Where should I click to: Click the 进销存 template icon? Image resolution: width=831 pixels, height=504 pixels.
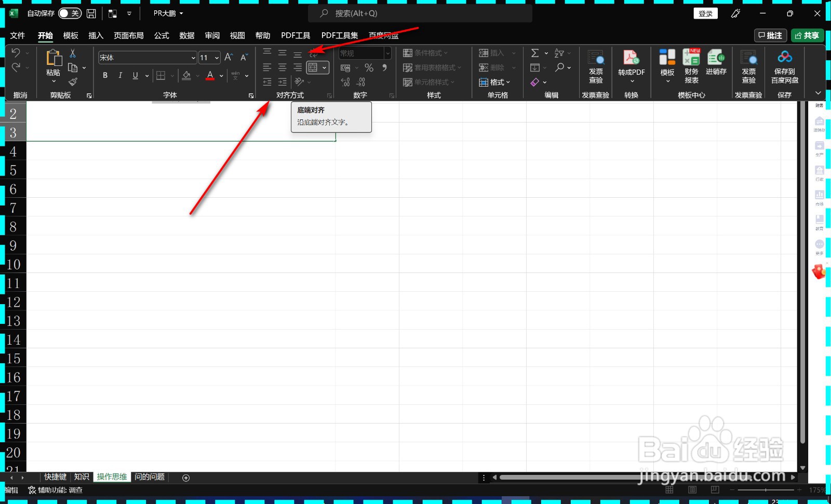716,57
